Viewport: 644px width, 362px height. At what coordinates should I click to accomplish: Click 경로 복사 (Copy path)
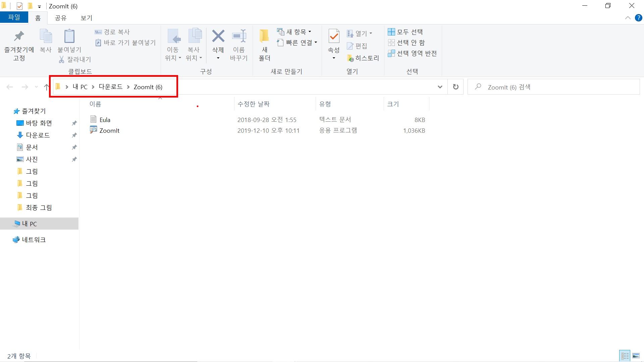pos(112,32)
